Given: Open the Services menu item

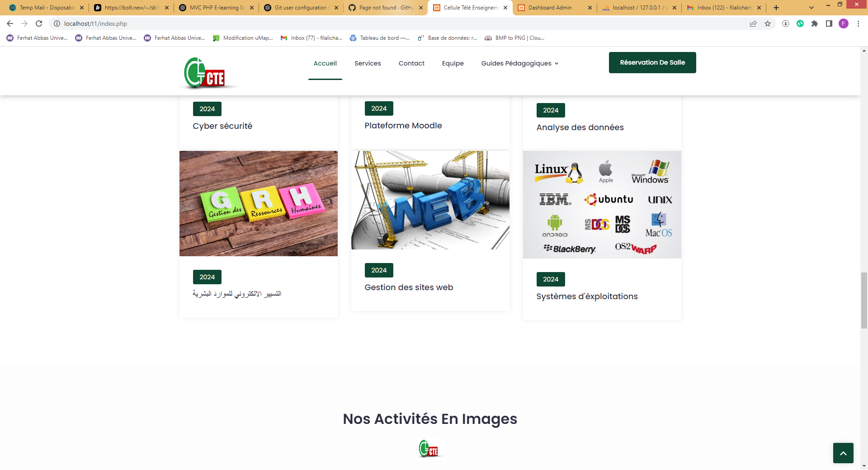Looking at the screenshot, I should coord(368,63).
